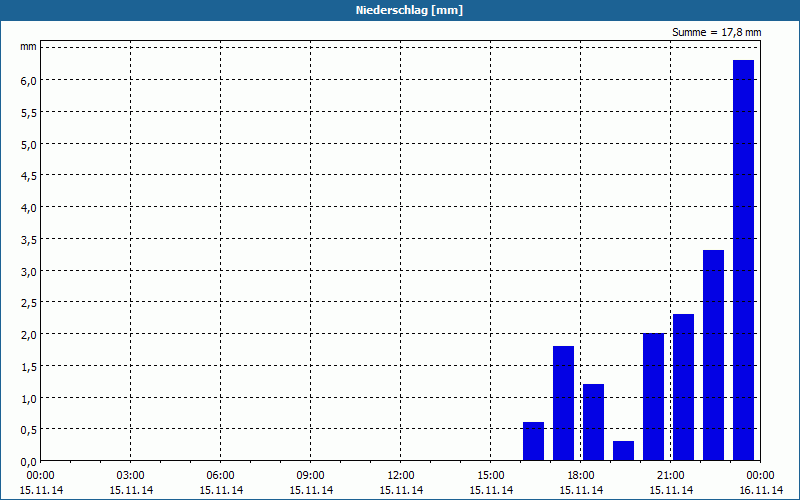Screen dimensions: 800x500
Task: Click the 18:00 time axis label
Action: pos(581,476)
